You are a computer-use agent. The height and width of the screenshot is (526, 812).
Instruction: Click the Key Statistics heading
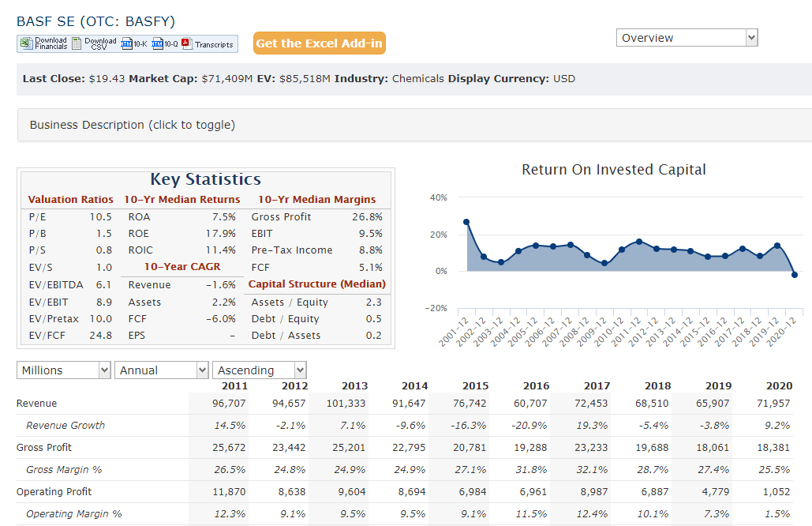click(x=206, y=179)
